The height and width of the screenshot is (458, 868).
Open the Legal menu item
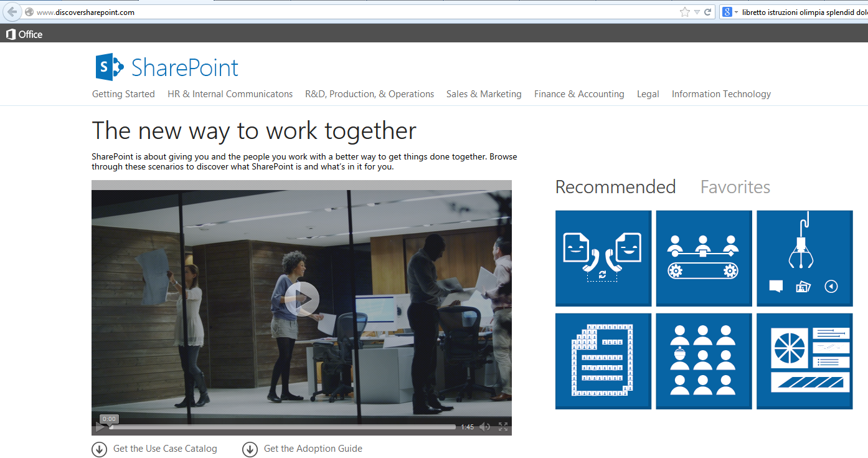pyautogui.click(x=648, y=94)
